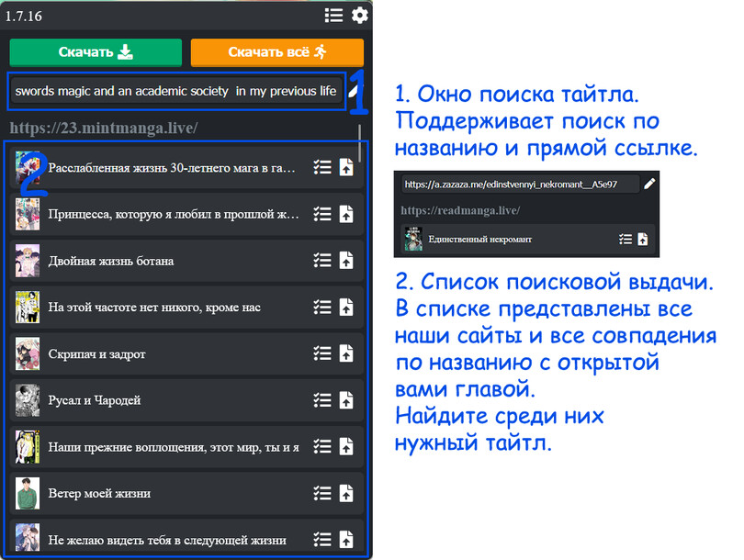
Task: Click the Скрипач и задрот cover thumbnail
Action: [x=28, y=353]
